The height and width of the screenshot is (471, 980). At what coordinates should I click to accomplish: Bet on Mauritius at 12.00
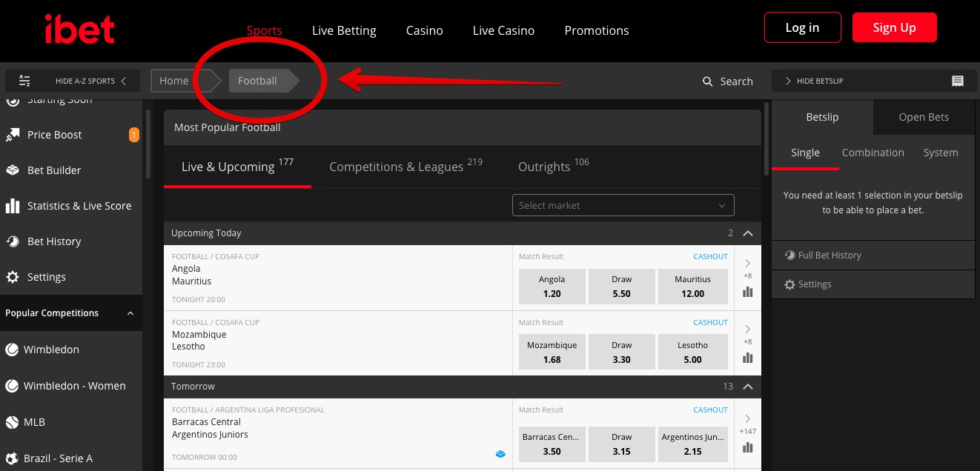[693, 287]
